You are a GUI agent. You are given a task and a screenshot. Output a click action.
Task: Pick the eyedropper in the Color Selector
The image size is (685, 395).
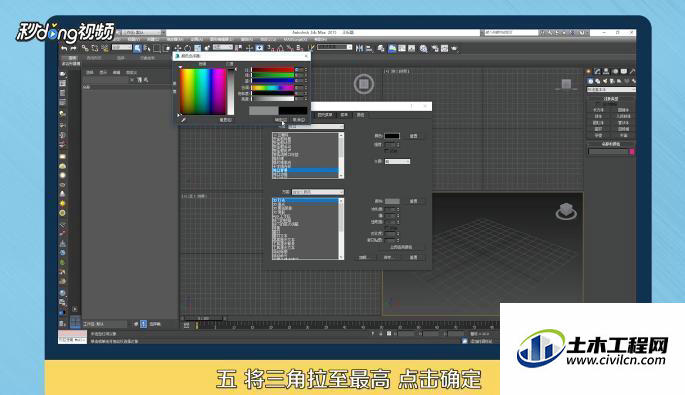pyautogui.click(x=184, y=119)
